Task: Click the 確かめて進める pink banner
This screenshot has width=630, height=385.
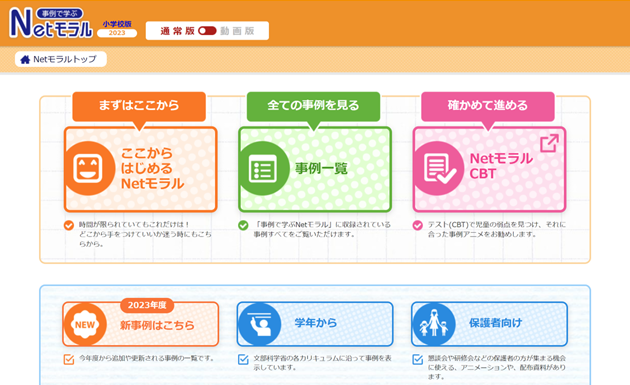Action: pos(488,105)
